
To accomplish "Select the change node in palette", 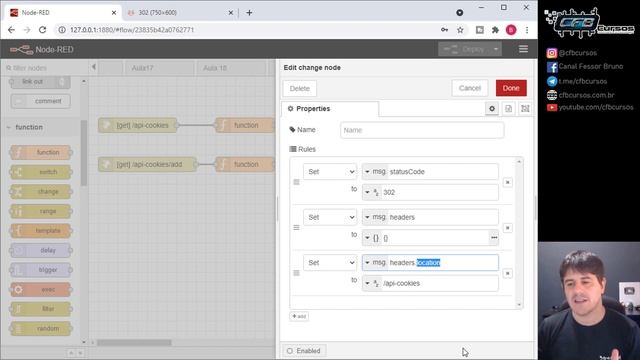I will point(41,191).
